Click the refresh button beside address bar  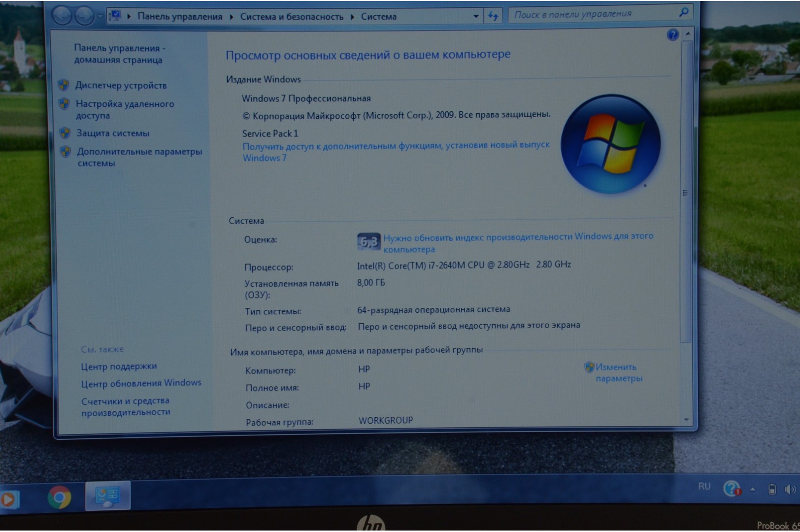pyautogui.click(x=493, y=16)
